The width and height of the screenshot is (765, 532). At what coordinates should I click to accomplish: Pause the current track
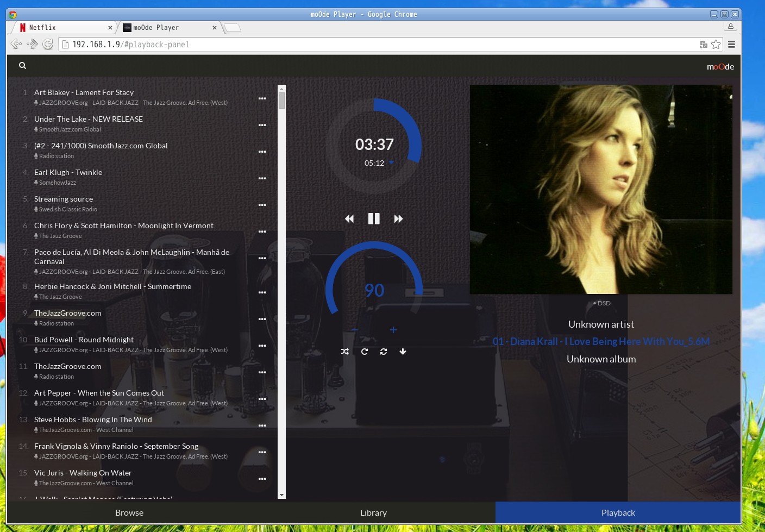(x=374, y=218)
